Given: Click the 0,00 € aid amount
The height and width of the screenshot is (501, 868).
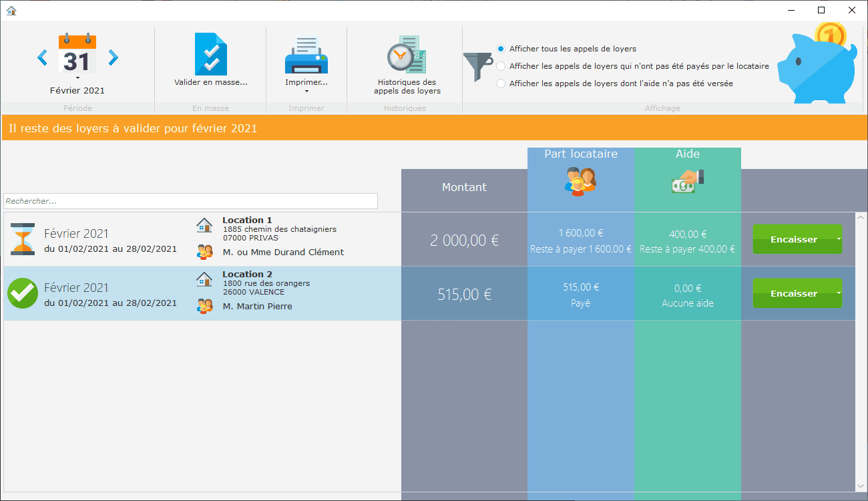Looking at the screenshot, I should (688, 289).
